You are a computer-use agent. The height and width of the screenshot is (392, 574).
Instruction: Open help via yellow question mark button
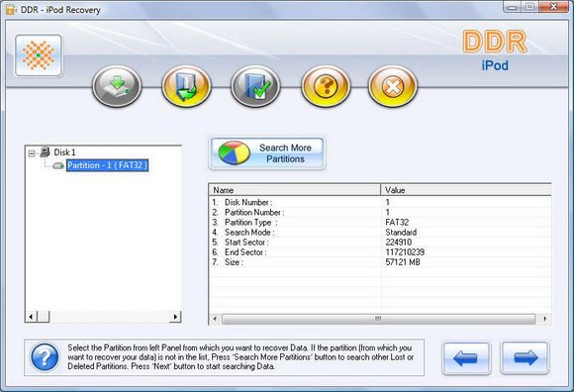tap(326, 86)
